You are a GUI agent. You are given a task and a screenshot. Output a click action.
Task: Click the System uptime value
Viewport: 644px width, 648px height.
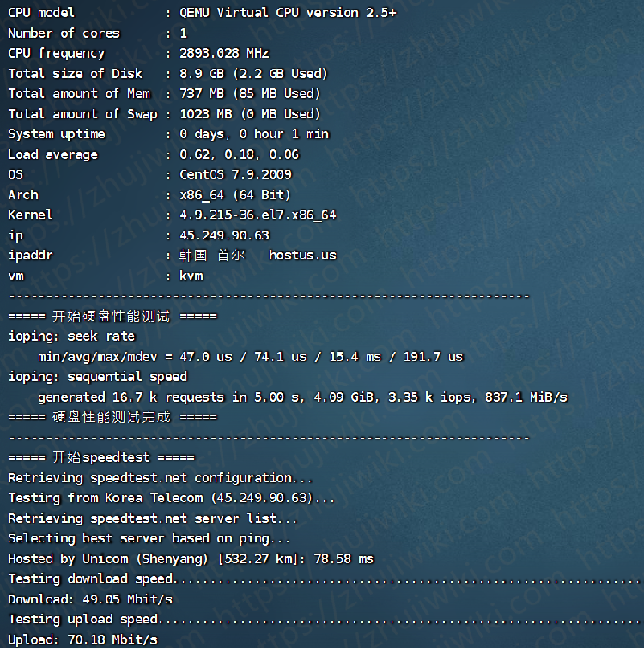pyautogui.click(x=254, y=134)
